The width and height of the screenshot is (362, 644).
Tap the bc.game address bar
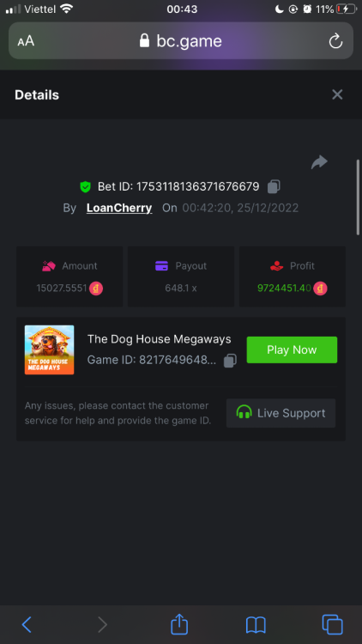(x=181, y=40)
